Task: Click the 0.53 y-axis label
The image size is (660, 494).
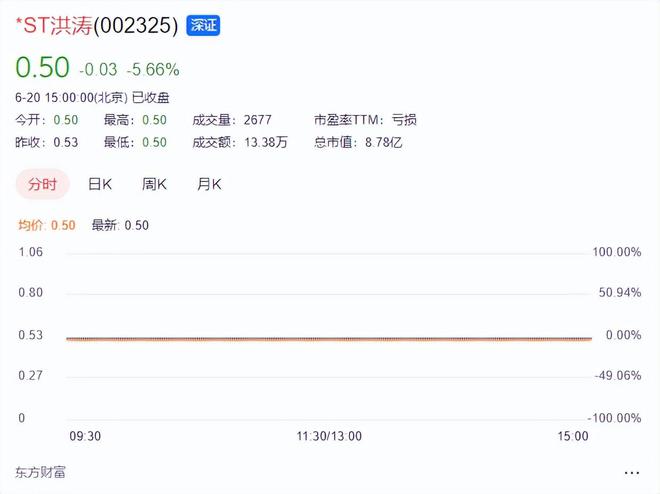Action: [31, 335]
